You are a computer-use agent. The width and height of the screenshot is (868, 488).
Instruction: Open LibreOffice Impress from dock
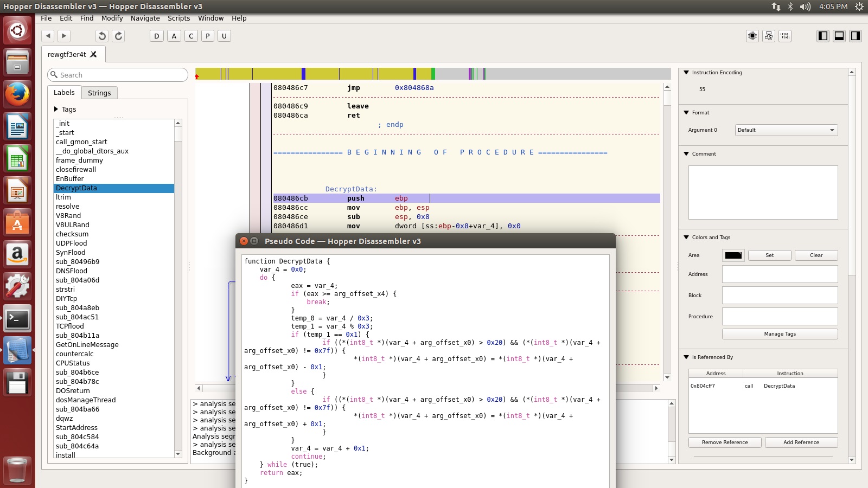click(17, 191)
